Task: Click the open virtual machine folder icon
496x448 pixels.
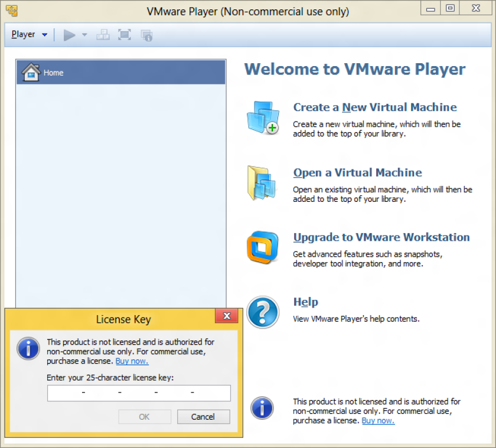Action: 262,183
